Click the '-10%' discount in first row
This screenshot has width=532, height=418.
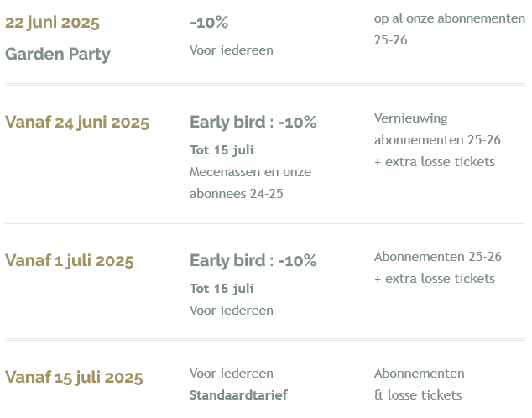coord(209,23)
